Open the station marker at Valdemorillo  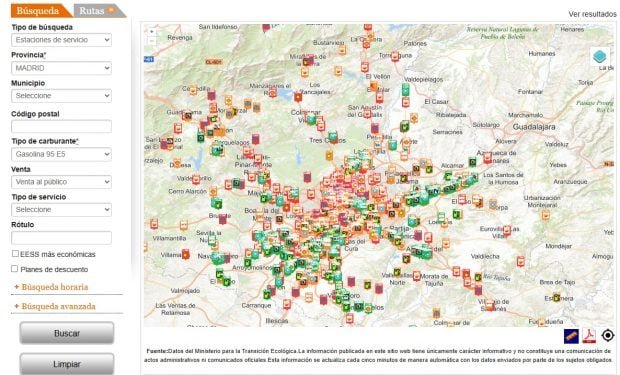tap(196, 180)
